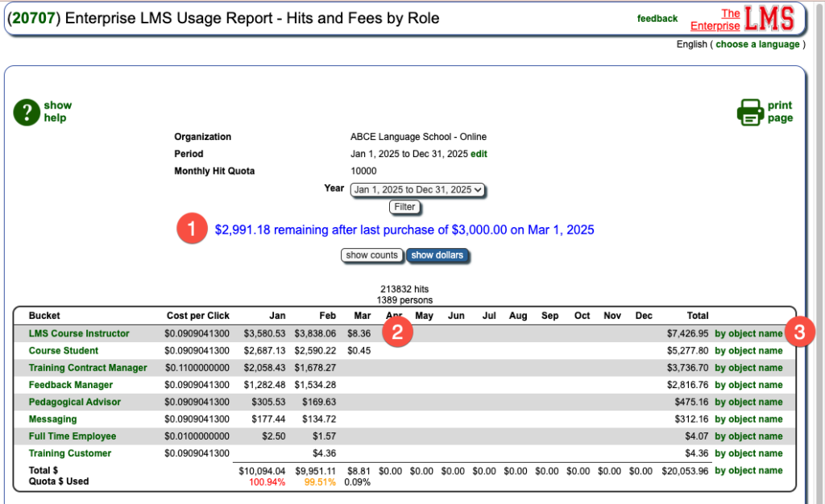Viewport: 825px width, 504px height.
Task: Click the print page printer icon
Action: 750,112
